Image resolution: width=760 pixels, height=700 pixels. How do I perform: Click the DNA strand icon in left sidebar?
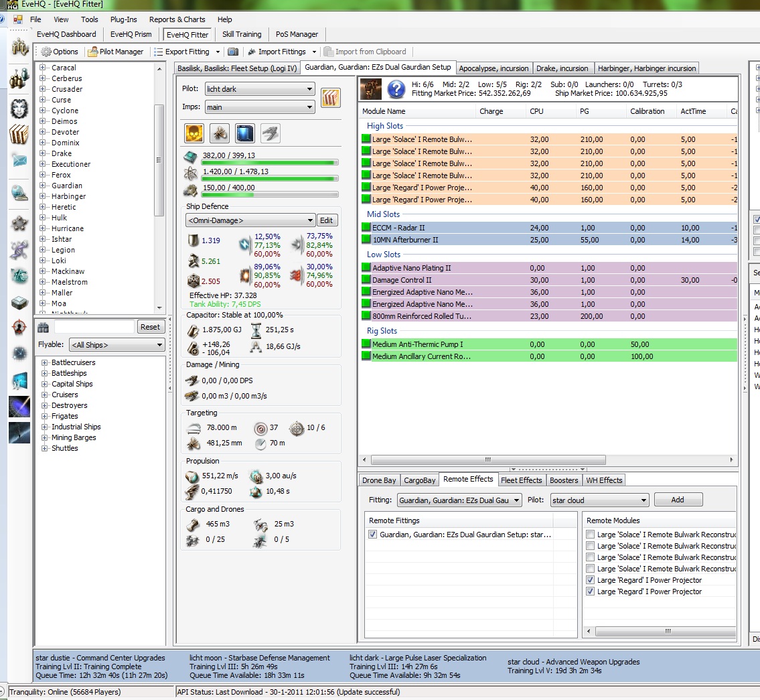[x=19, y=250]
